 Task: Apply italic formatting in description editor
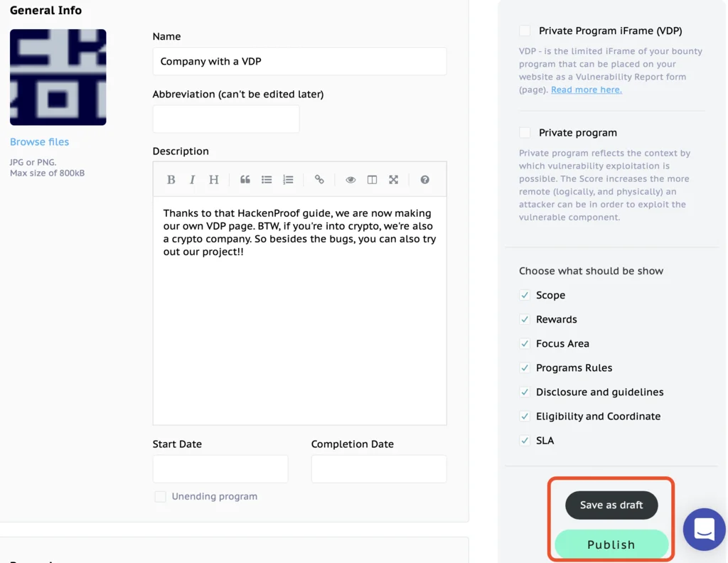[192, 180]
